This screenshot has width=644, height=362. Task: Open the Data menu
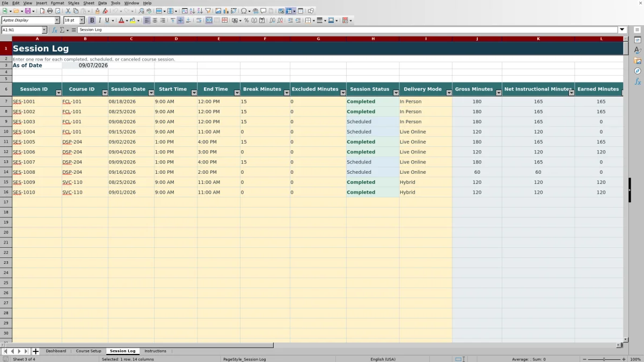click(103, 3)
